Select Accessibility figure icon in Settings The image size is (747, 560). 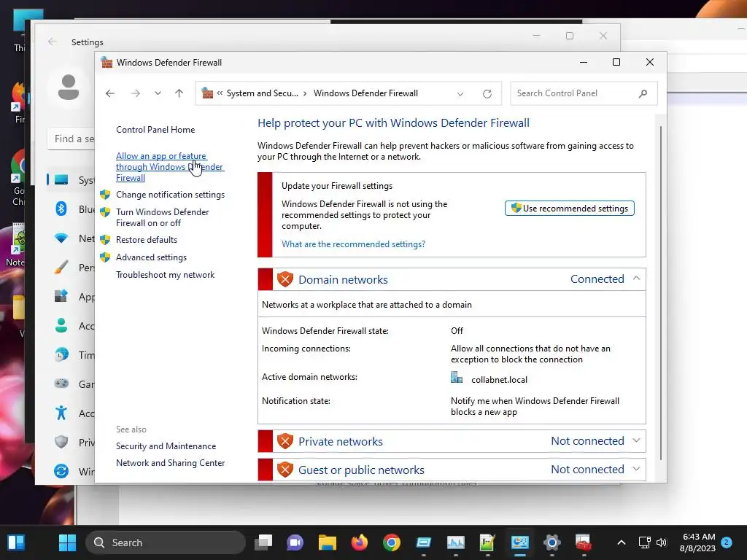pyautogui.click(x=61, y=413)
